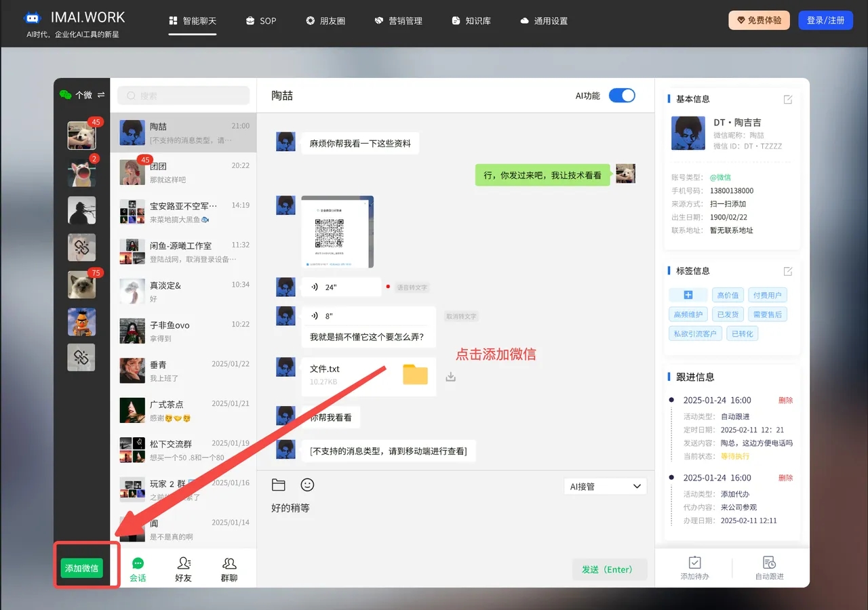Viewport: 868px width, 610px height.
Task: Click the 添加待办 icon
Action: tap(694, 568)
